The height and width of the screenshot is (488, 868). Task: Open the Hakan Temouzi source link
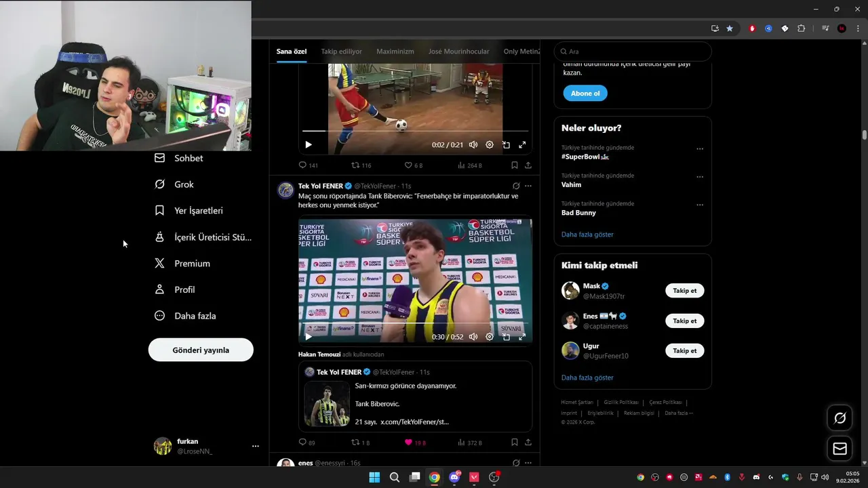(319, 354)
